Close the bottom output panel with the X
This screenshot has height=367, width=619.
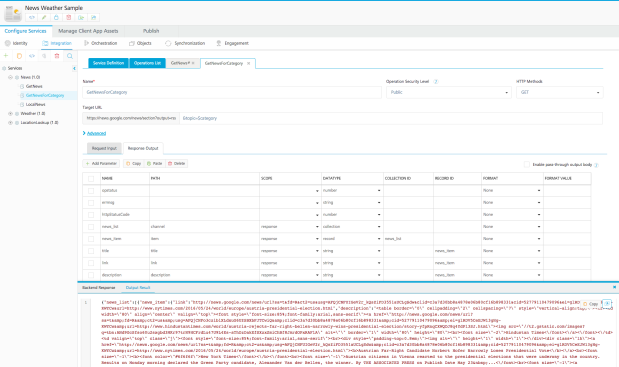coord(614,287)
